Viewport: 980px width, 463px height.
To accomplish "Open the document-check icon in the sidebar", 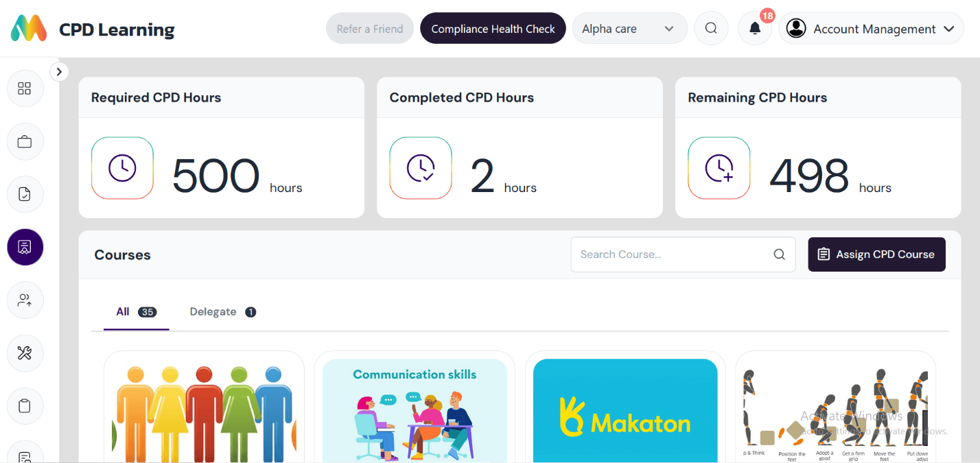I will [x=25, y=194].
